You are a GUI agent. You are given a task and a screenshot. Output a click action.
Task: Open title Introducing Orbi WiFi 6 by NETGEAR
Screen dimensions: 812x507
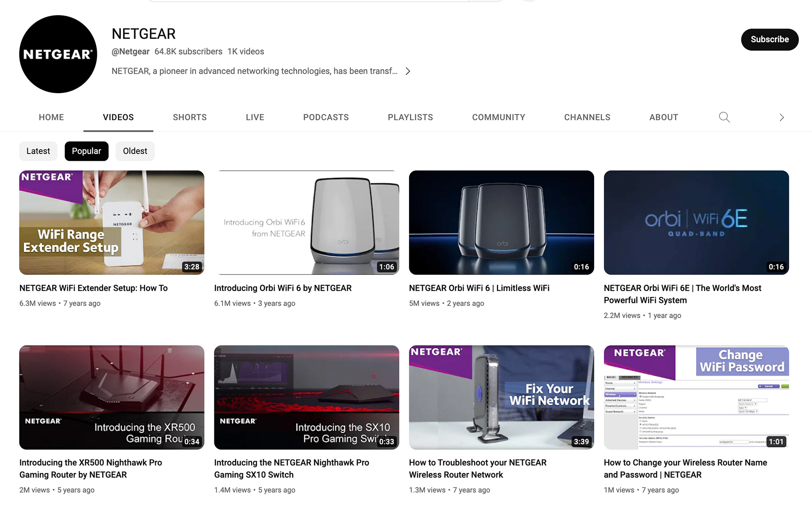click(x=283, y=288)
